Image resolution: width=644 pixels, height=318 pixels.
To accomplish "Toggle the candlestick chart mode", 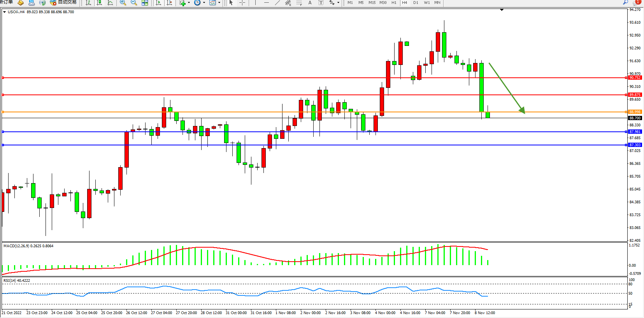I will pos(99,3).
